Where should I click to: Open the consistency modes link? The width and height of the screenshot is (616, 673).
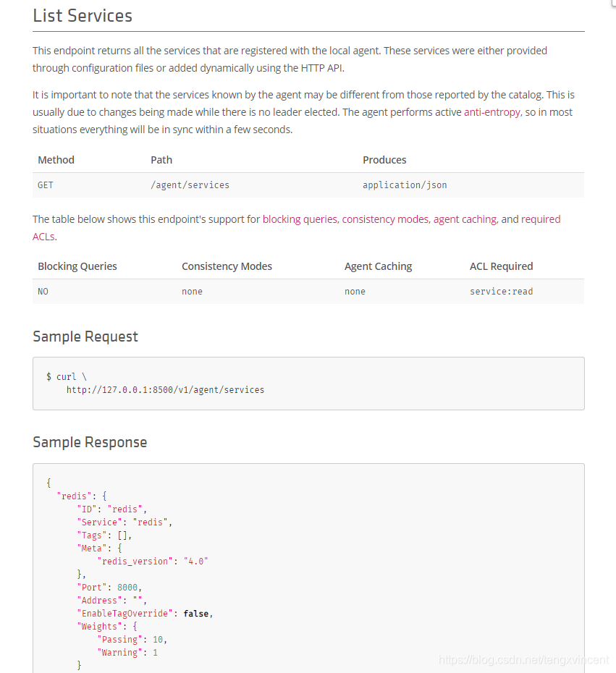point(385,219)
